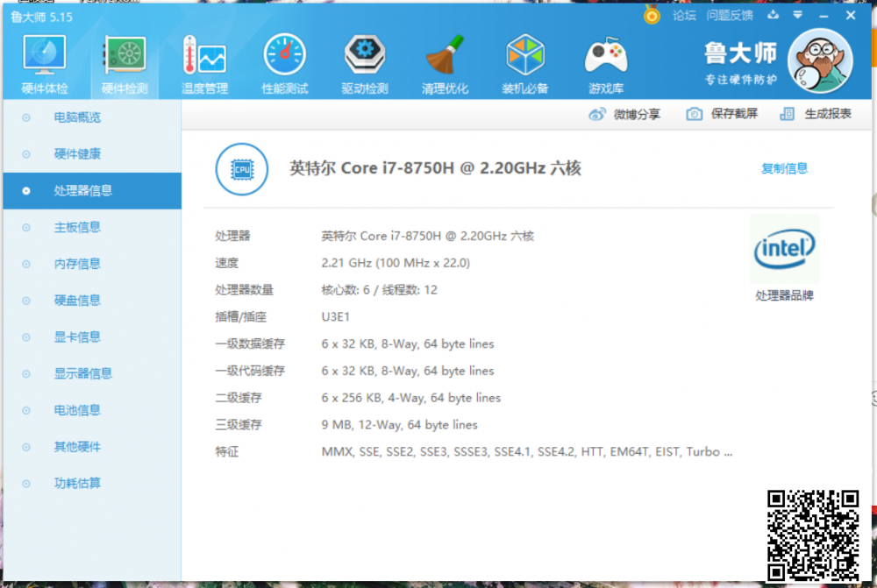Click the yellow medal badge icon
Screen dimensions: 877x588
[x=650, y=15]
